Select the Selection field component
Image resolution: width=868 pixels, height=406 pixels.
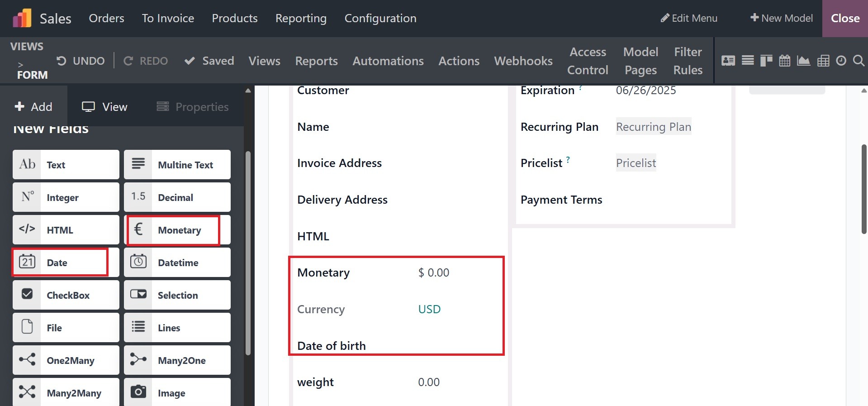click(x=177, y=295)
